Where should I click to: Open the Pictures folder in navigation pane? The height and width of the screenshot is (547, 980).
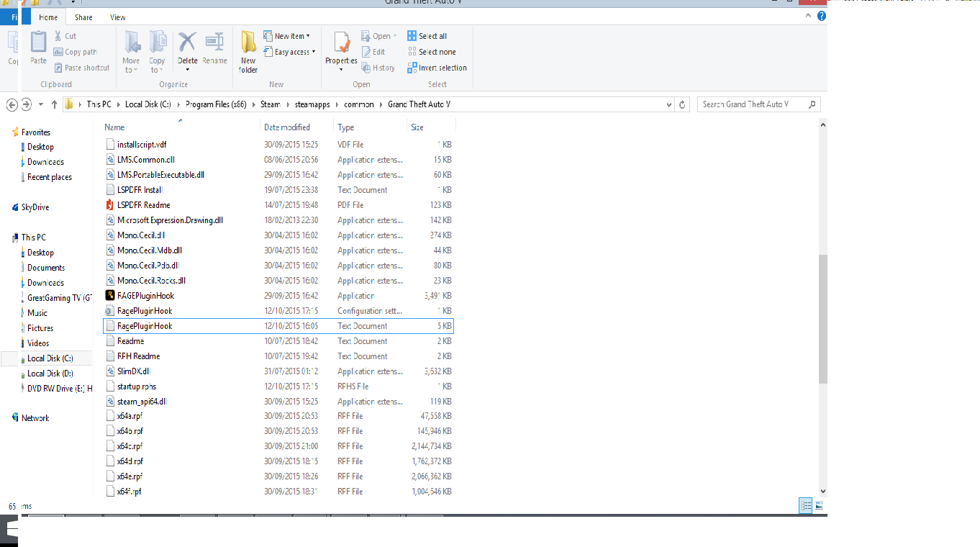pos(40,328)
